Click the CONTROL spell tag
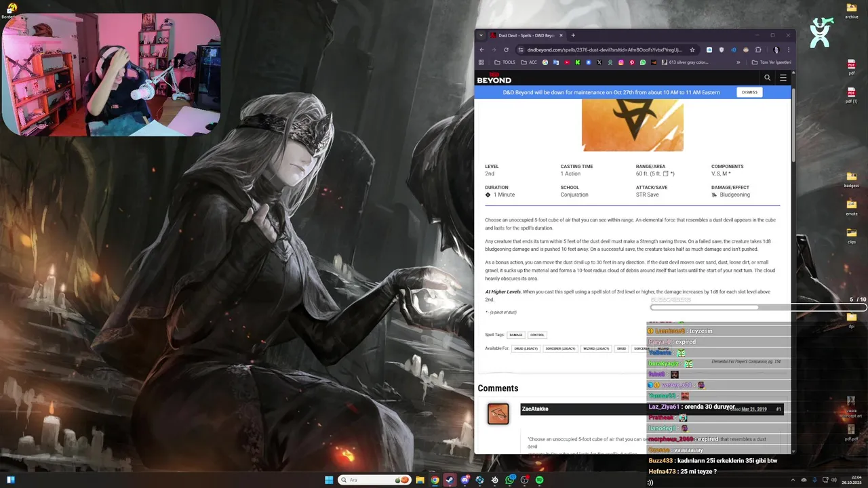The width and height of the screenshot is (868, 488). pyautogui.click(x=537, y=335)
